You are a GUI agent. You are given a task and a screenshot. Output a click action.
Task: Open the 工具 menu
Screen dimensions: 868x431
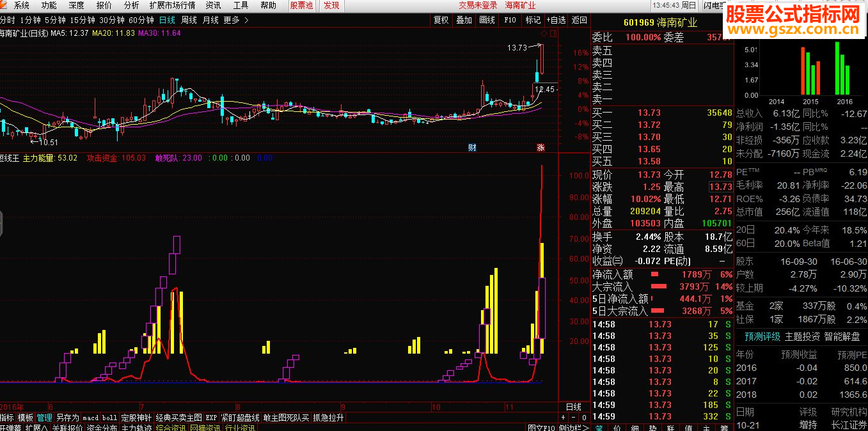(x=241, y=5)
